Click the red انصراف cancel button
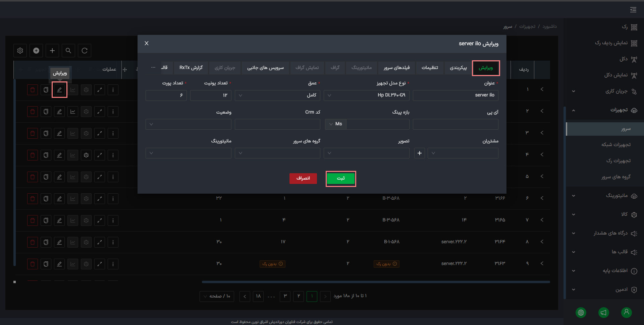The width and height of the screenshot is (644, 325). 303,179
